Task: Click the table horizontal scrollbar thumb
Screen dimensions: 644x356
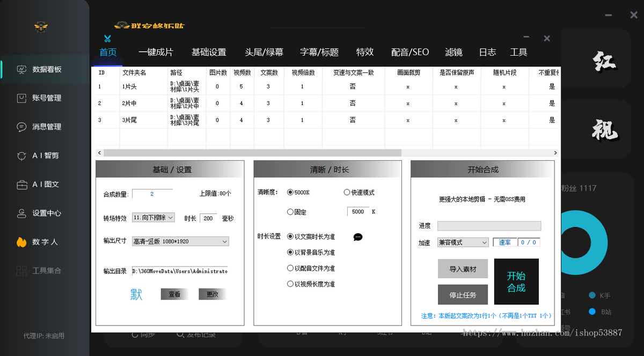Action: [x=252, y=153]
